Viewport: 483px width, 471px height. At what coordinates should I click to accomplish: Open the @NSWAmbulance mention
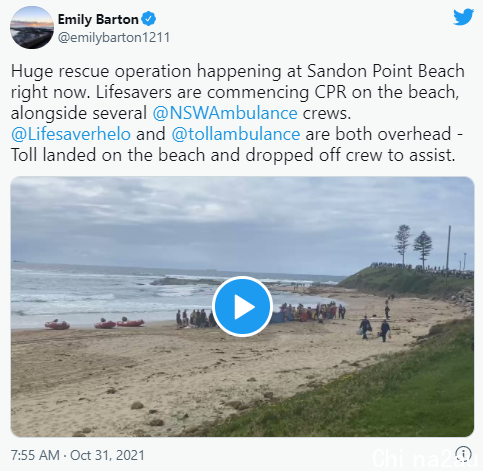click(x=225, y=113)
